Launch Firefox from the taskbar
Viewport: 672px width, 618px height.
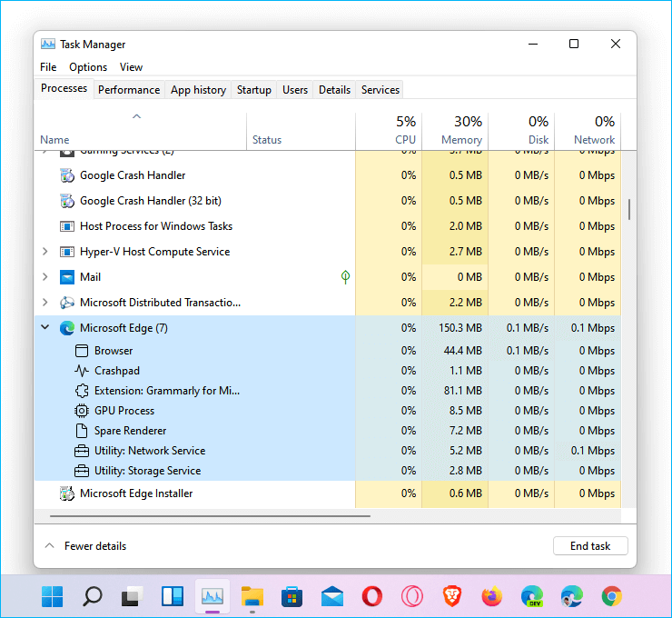tap(492, 596)
